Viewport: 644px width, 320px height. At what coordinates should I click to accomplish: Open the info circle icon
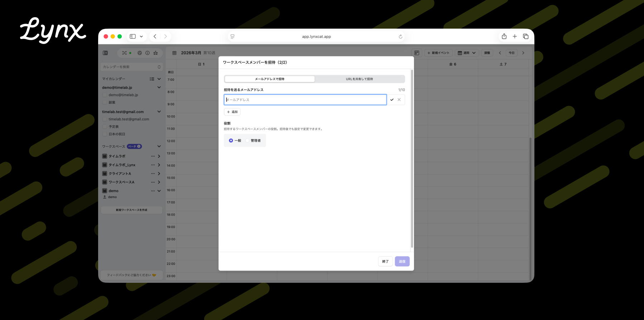point(148,53)
